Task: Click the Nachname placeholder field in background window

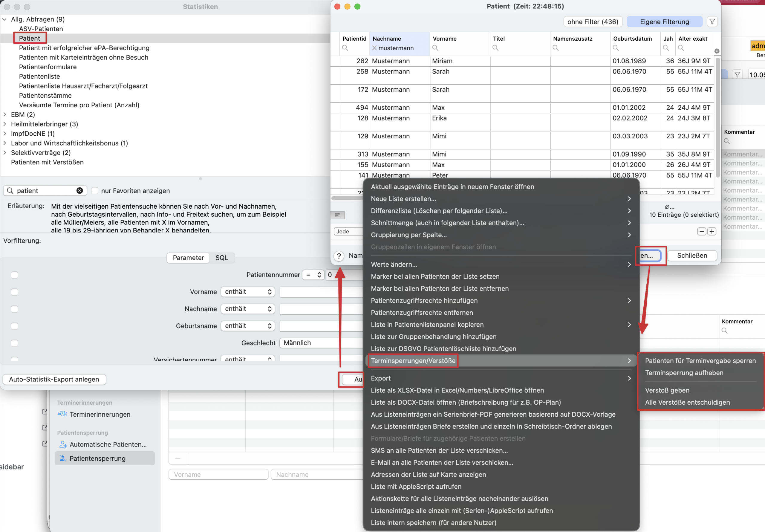Action: click(317, 474)
